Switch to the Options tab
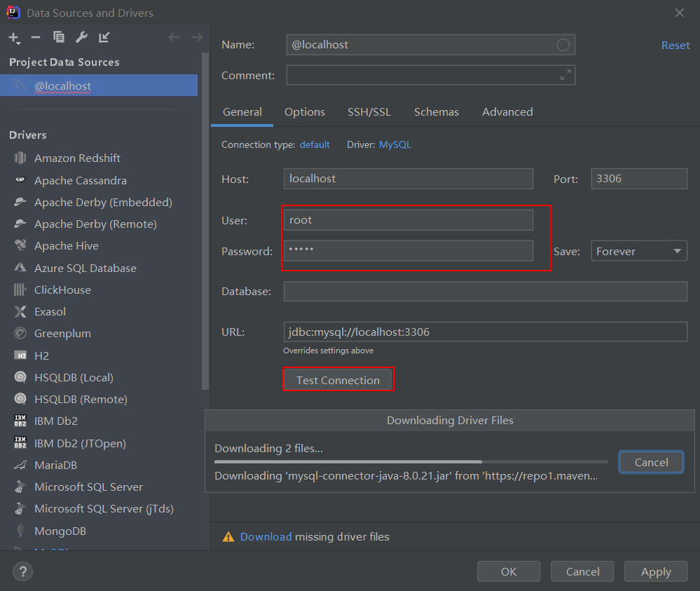This screenshot has height=591, width=700. coord(305,111)
